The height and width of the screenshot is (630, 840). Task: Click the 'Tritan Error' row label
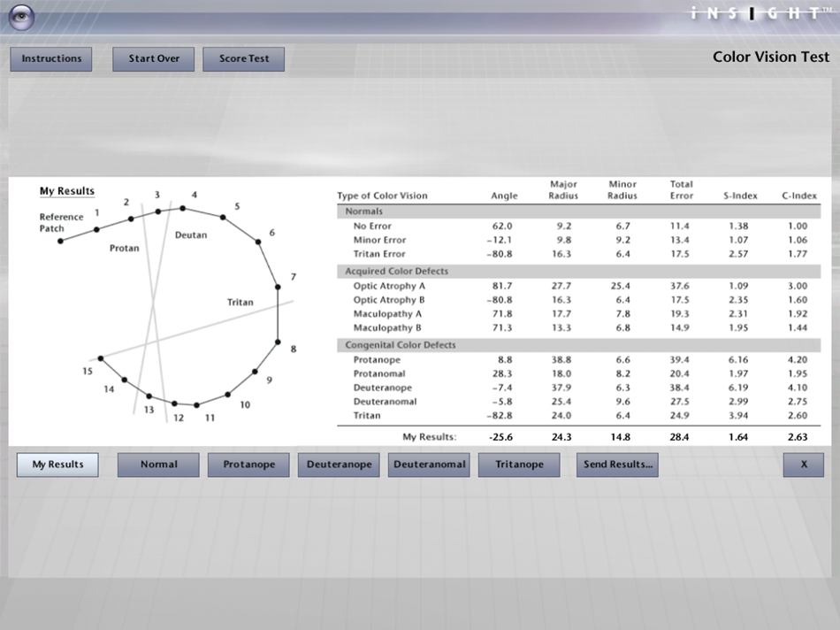pos(379,254)
